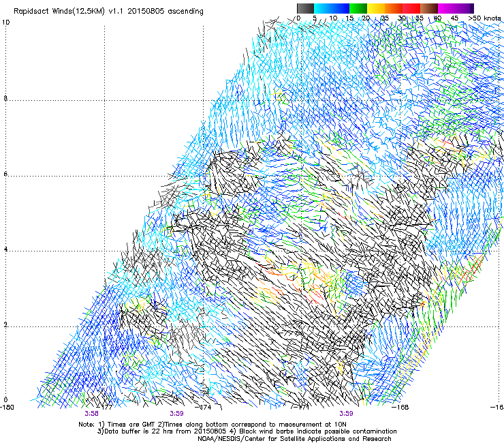Image resolution: width=504 pixels, height=443 pixels.
Task: Click the longitude axis label '-171'
Action: (x=302, y=408)
